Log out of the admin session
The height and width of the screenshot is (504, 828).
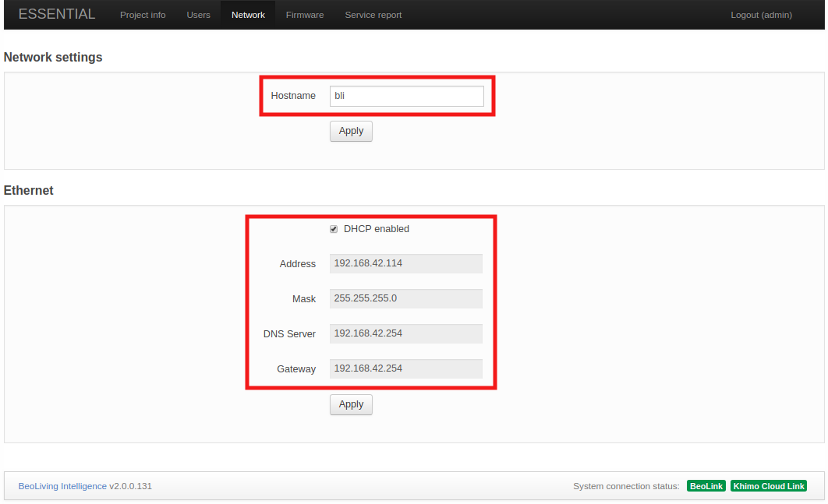click(x=761, y=14)
